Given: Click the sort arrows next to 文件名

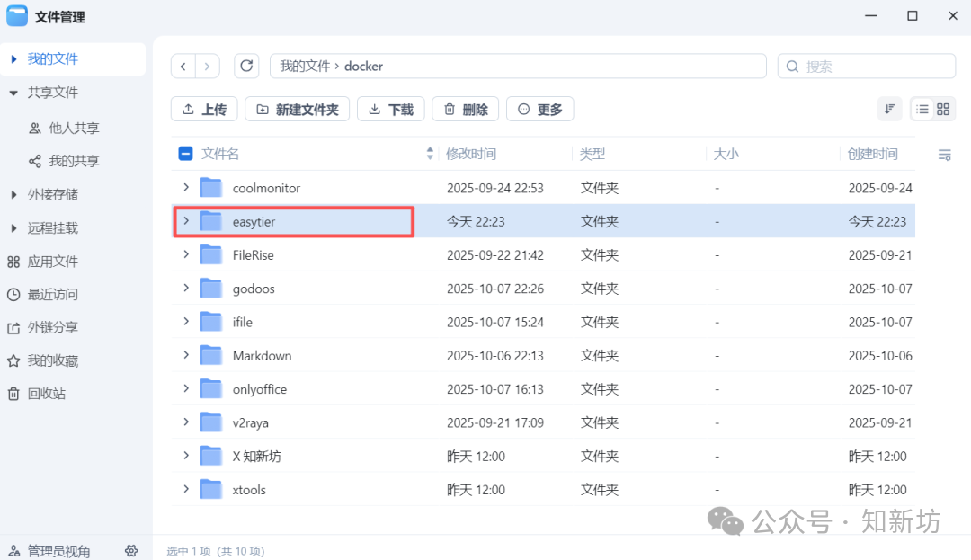Looking at the screenshot, I should point(429,153).
